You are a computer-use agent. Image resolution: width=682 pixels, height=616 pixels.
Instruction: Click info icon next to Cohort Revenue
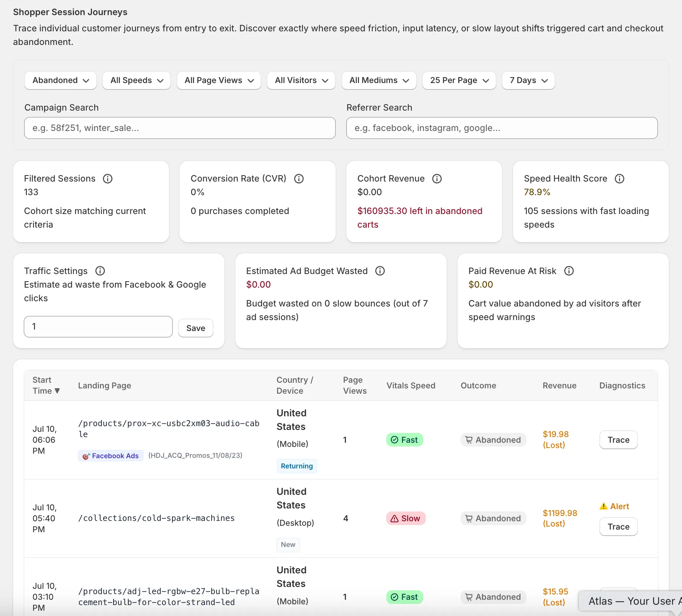[437, 179]
